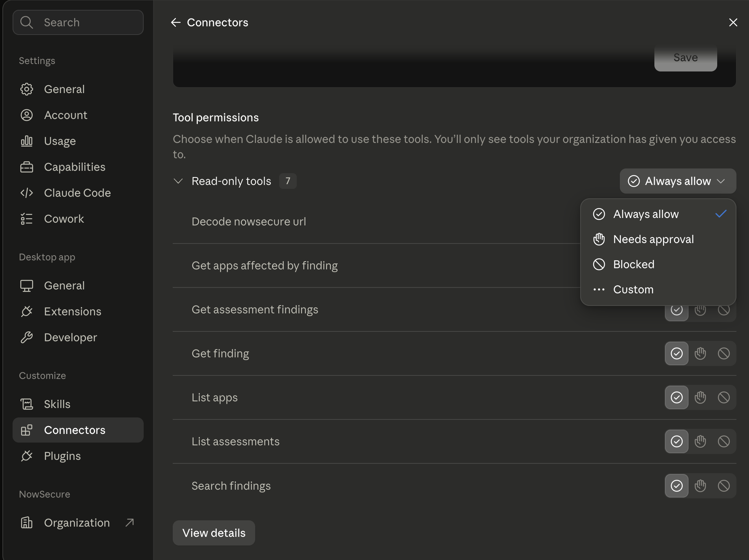Click the Claude Code brackets icon
The image size is (749, 560).
tap(26, 193)
